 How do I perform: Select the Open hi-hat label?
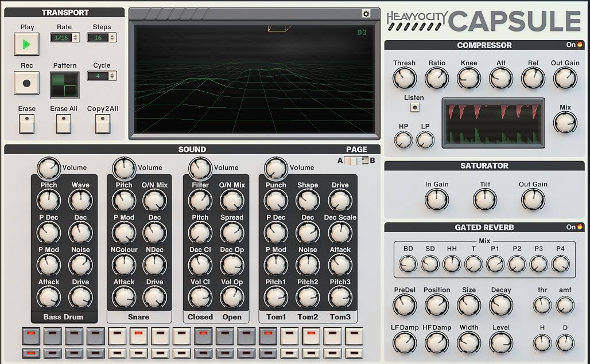[232, 317]
